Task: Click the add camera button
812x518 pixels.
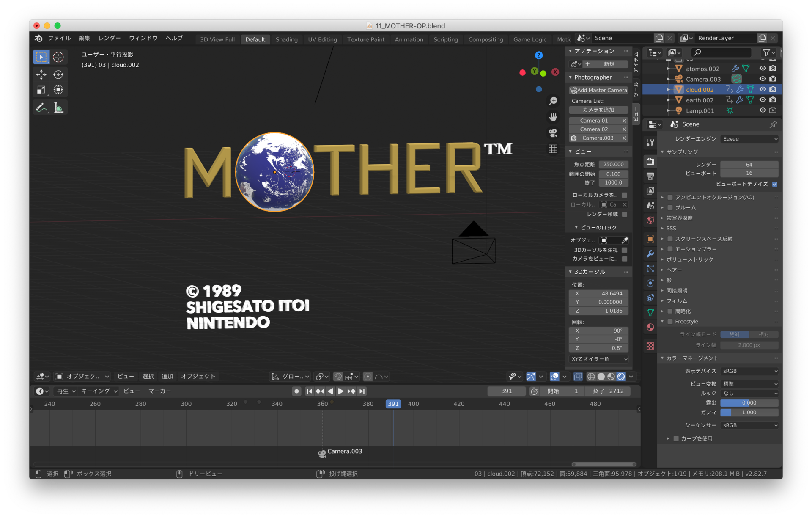Action: [598, 110]
